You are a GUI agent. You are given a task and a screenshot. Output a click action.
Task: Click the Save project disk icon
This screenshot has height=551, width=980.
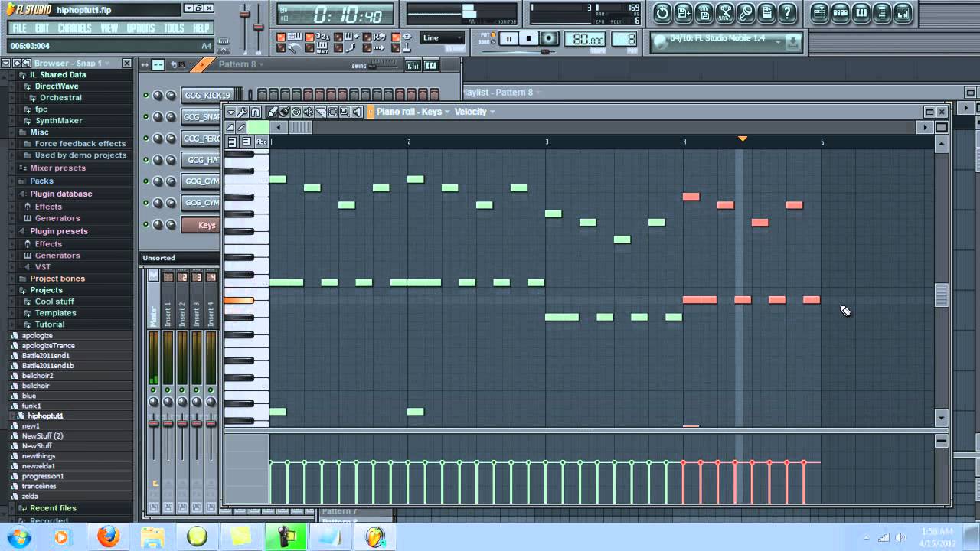coord(704,12)
